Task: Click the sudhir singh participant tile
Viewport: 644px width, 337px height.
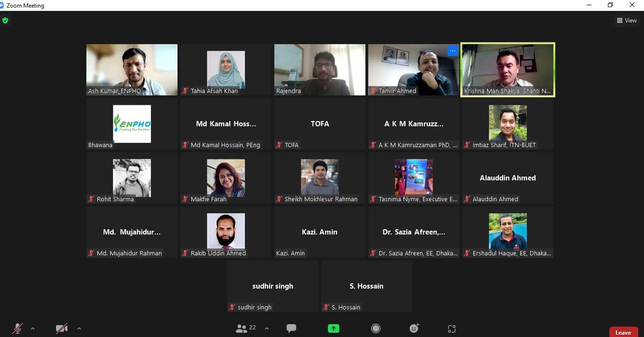Action: click(272, 286)
